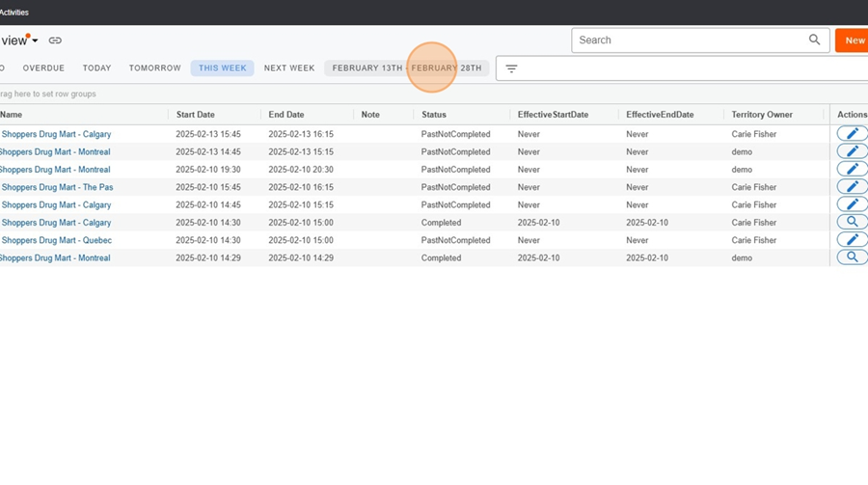Open the view dropdown arrow
The width and height of the screenshot is (868, 485).
coord(35,40)
